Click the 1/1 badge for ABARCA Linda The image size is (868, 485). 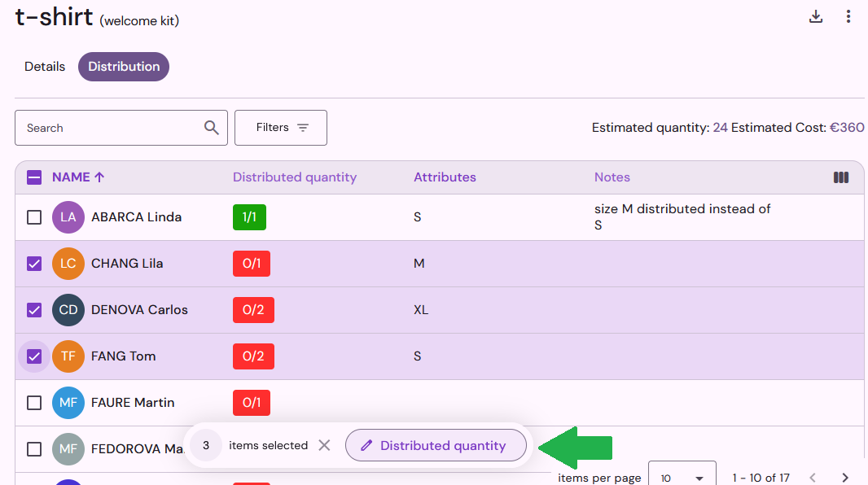249,217
